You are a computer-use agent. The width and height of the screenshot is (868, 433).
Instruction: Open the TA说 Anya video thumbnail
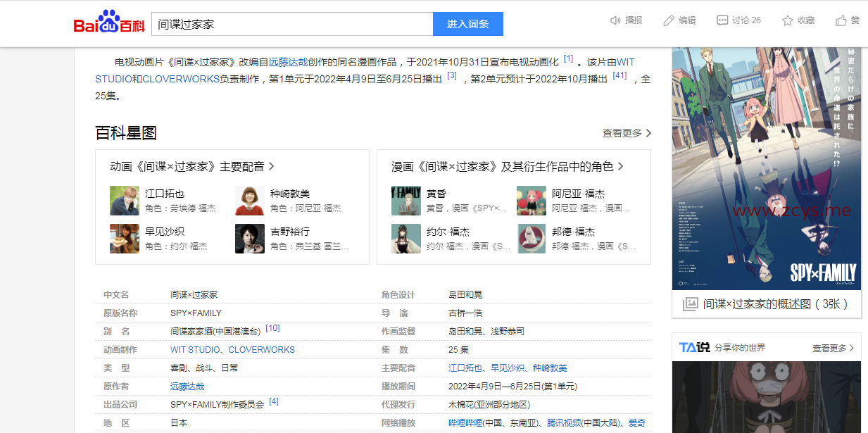click(767, 397)
